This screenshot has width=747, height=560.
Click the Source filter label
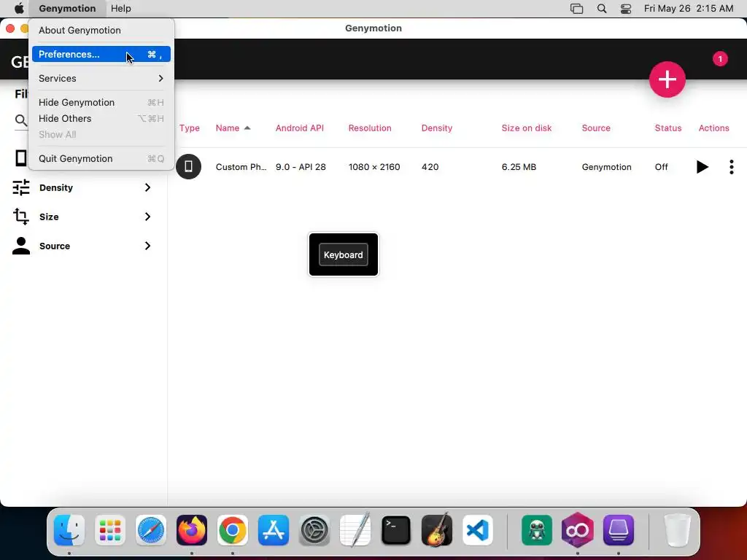point(55,246)
